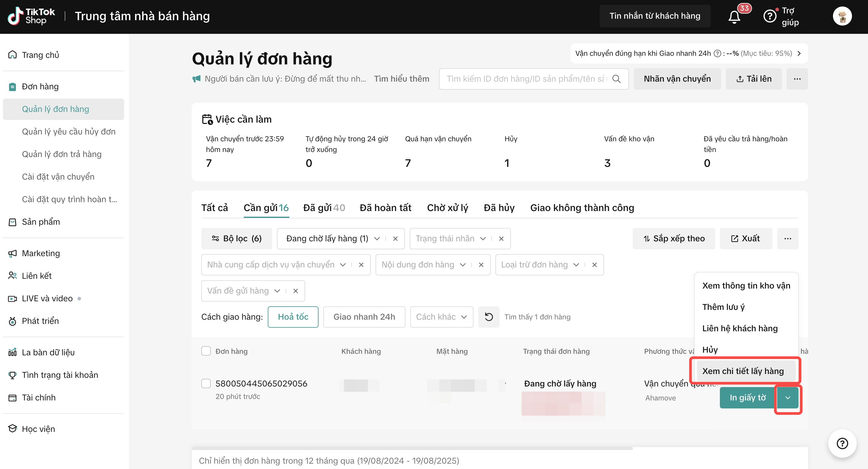Image resolution: width=868 pixels, height=469 pixels.
Task: Tick the select-all Đơn hàng checkbox
Action: [x=206, y=351]
